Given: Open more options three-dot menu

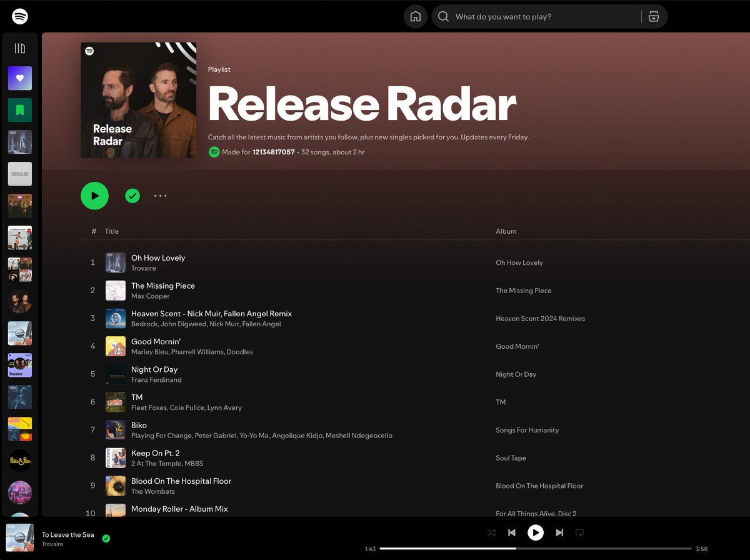Looking at the screenshot, I should [161, 196].
